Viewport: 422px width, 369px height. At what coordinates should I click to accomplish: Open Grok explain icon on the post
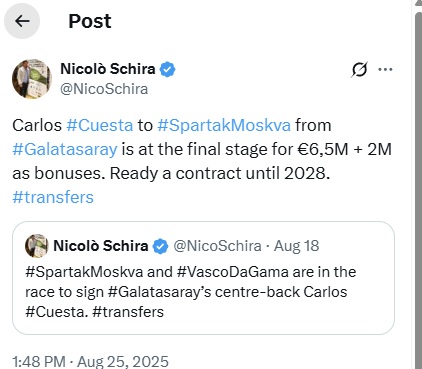tap(359, 69)
